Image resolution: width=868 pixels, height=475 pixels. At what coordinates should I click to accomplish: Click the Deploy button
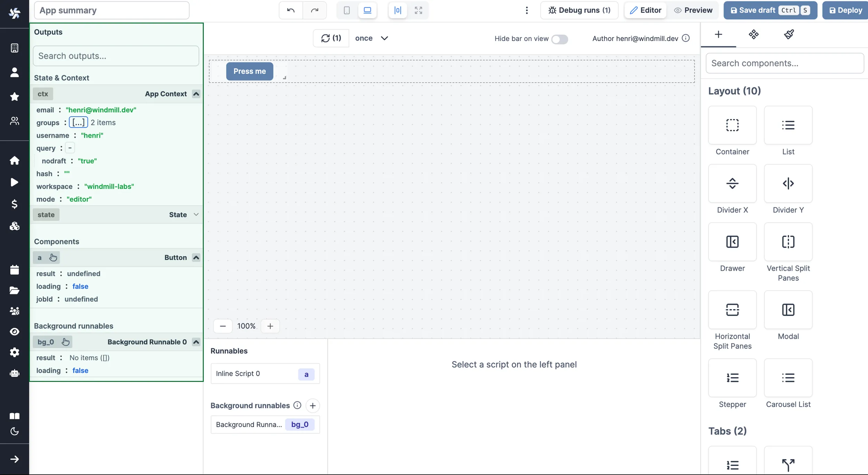click(844, 10)
